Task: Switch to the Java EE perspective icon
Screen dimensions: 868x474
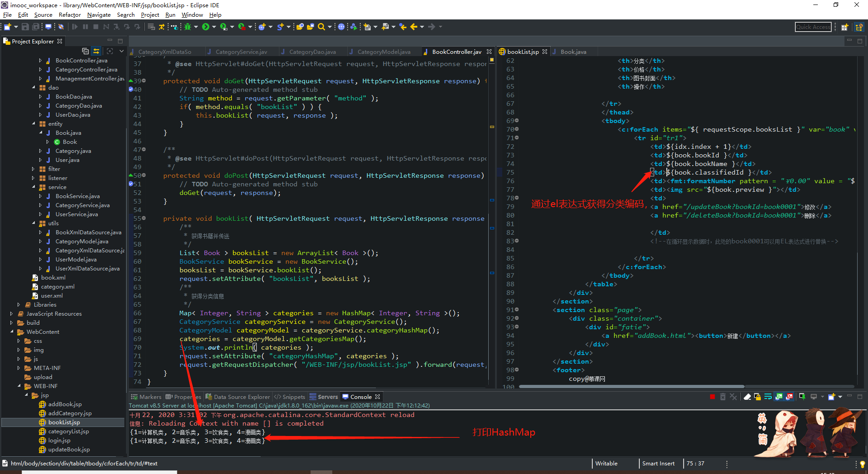Action: pyautogui.click(x=859, y=27)
